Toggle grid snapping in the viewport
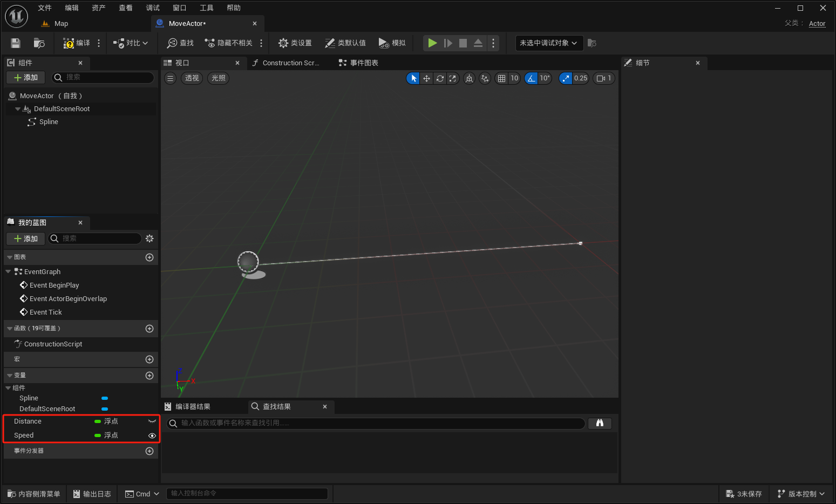 [x=502, y=78]
